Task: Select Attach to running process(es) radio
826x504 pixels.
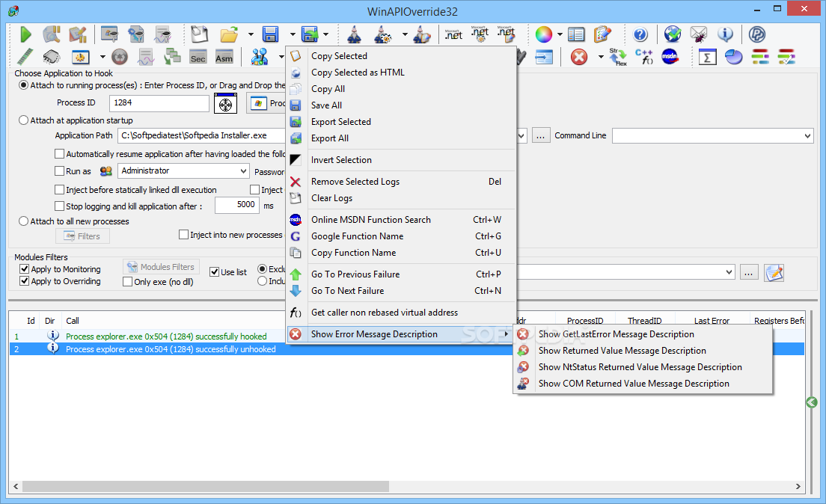Action: coord(24,85)
